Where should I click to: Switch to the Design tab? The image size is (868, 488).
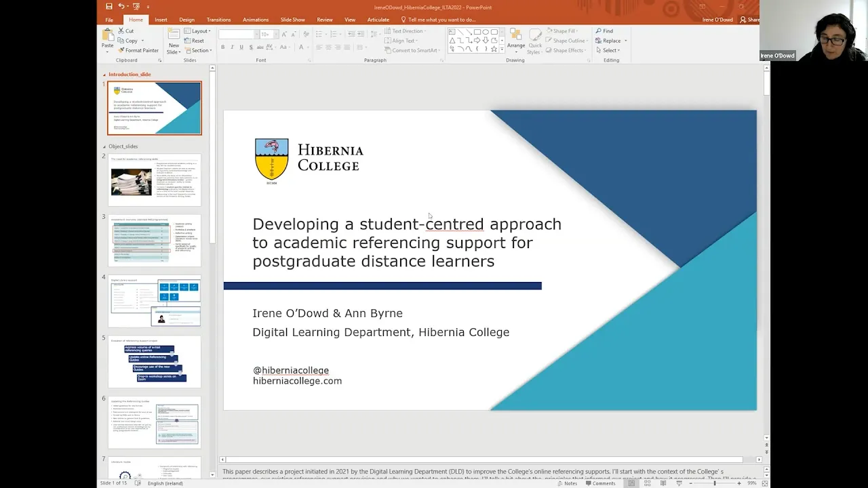point(186,20)
